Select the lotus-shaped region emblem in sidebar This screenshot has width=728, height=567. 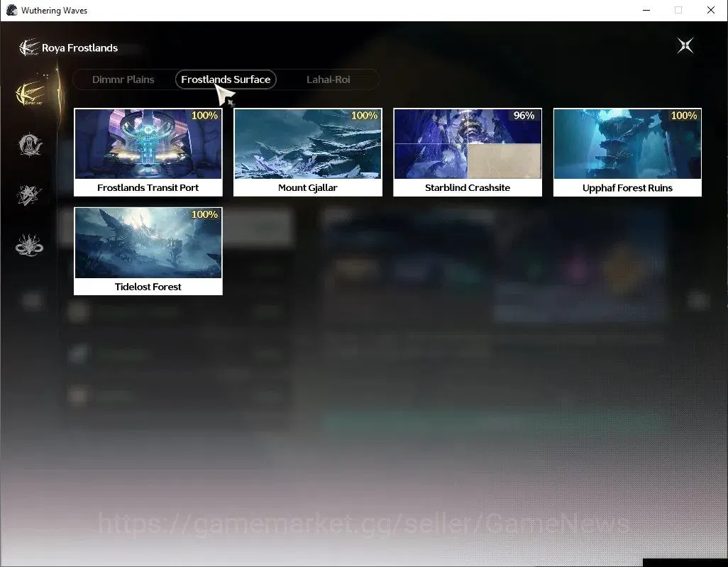click(x=29, y=246)
